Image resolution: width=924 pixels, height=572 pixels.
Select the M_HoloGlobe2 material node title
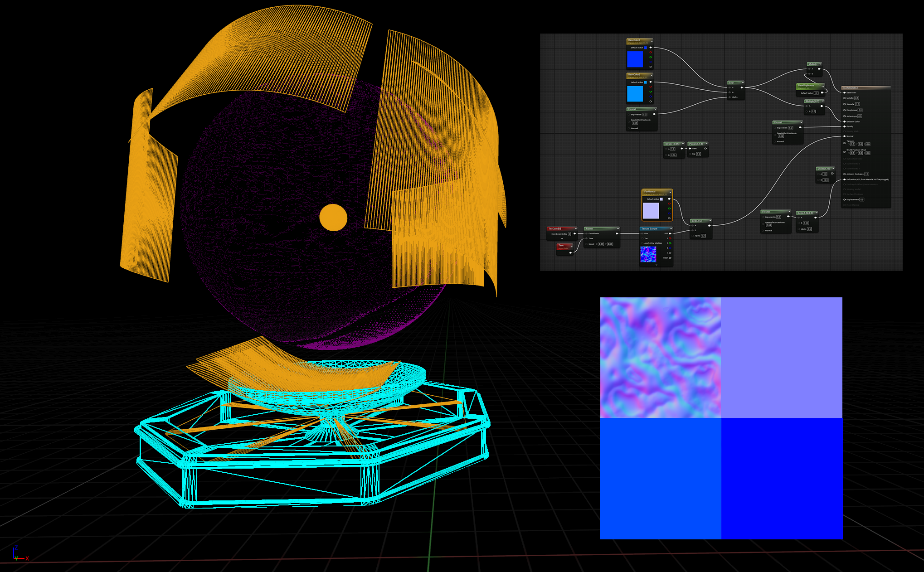pyautogui.click(x=851, y=88)
